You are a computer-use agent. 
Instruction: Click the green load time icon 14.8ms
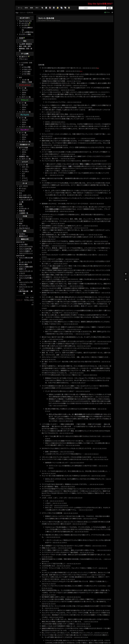pyautogui.click(x=107, y=12)
